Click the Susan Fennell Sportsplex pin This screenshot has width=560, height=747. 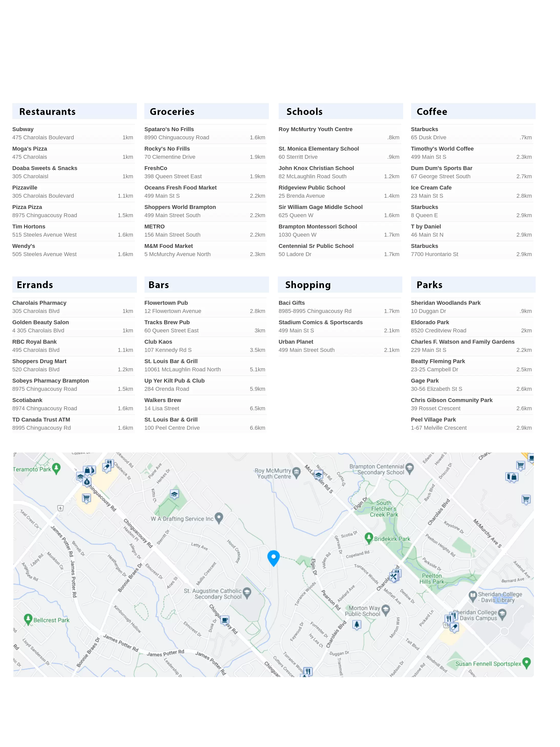point(526,662)
